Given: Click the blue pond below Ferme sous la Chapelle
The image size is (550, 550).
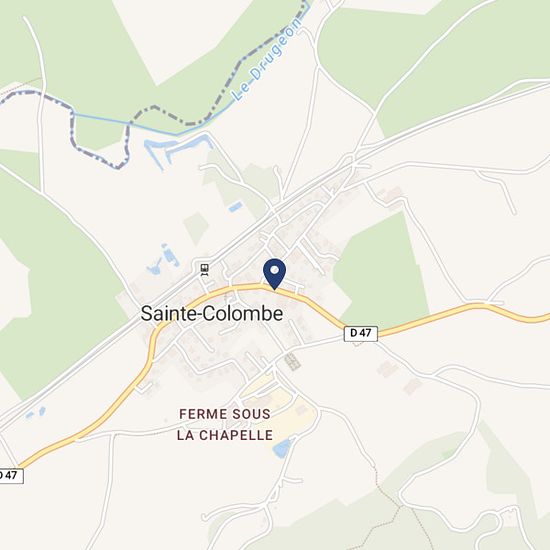Looking at the screenshot, I should pyautogui.click(x=283, y=448).
